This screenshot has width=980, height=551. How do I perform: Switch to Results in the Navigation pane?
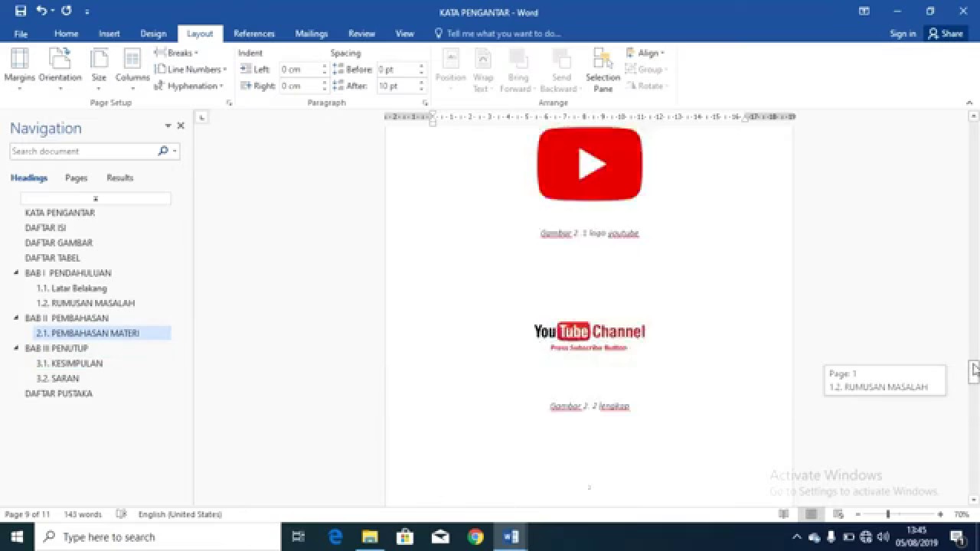pos(119,178)
